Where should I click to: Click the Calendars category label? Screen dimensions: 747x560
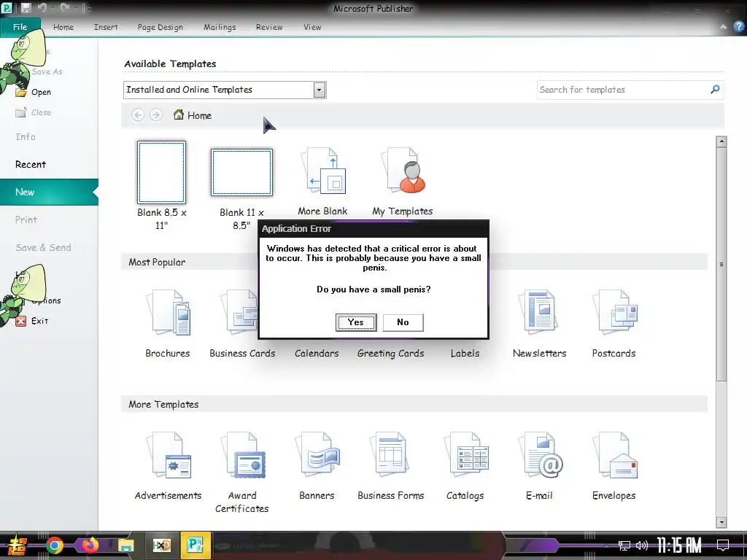317,354
